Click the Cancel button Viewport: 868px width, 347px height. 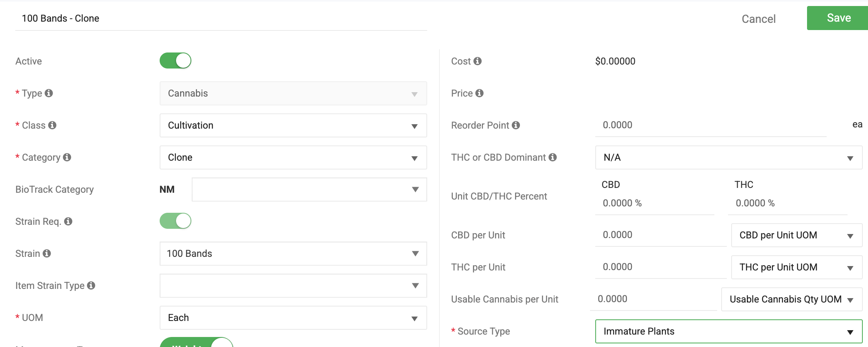758,19
